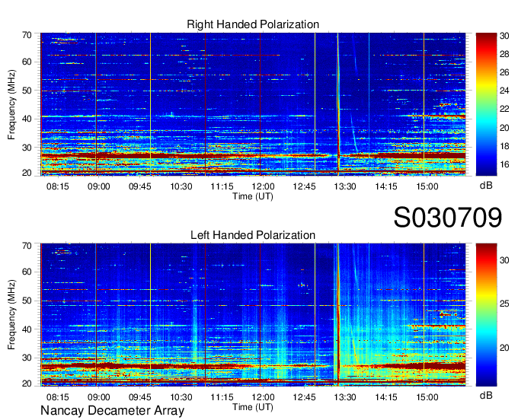
Task: Click Time (UT) label of Right Handed plot
Action: click(253, 196)
